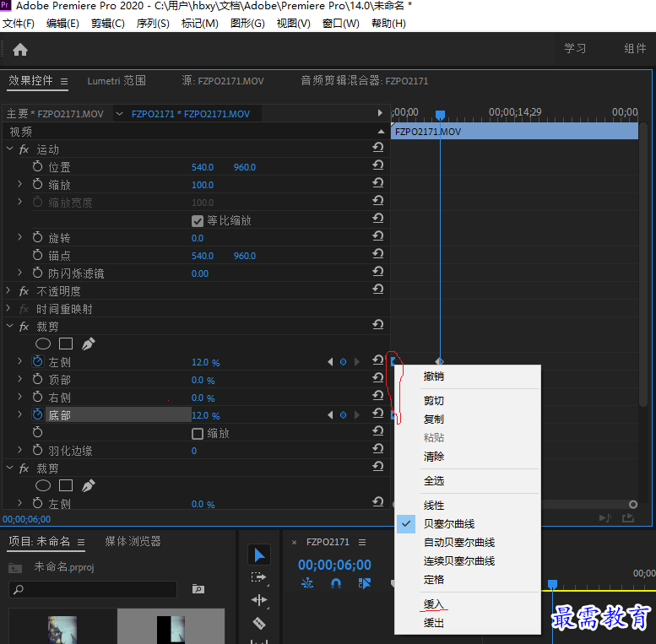Screen dimensions: 656x644
Task: Select the ellipse mask tool under first 裁剪
Action: tap(43, 344)
